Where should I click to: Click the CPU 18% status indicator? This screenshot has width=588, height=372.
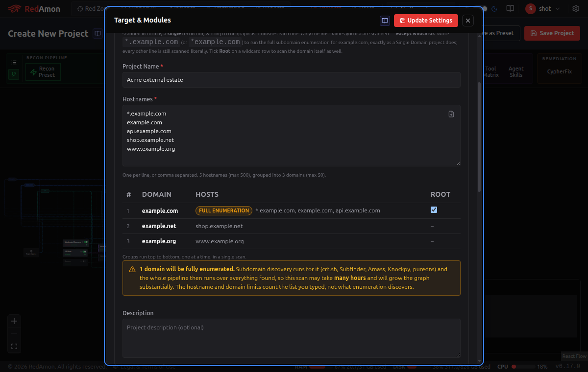[522, 366]
